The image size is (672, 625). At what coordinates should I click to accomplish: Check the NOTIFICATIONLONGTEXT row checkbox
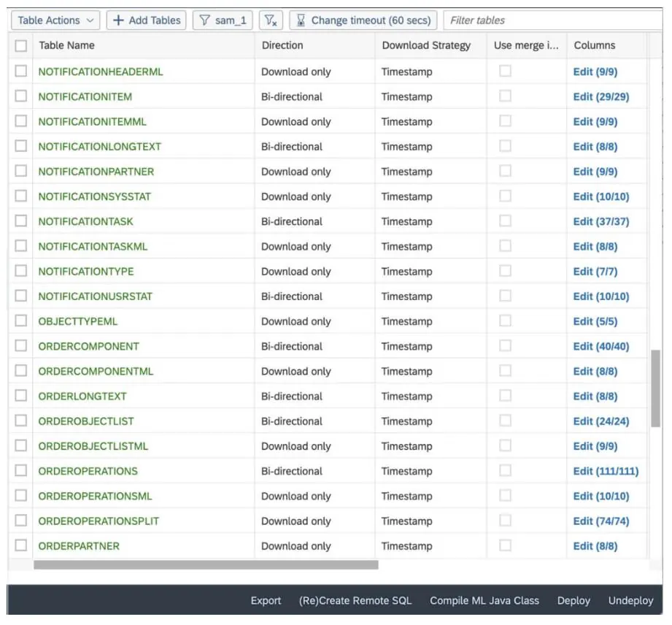click(x=21, y=146)
